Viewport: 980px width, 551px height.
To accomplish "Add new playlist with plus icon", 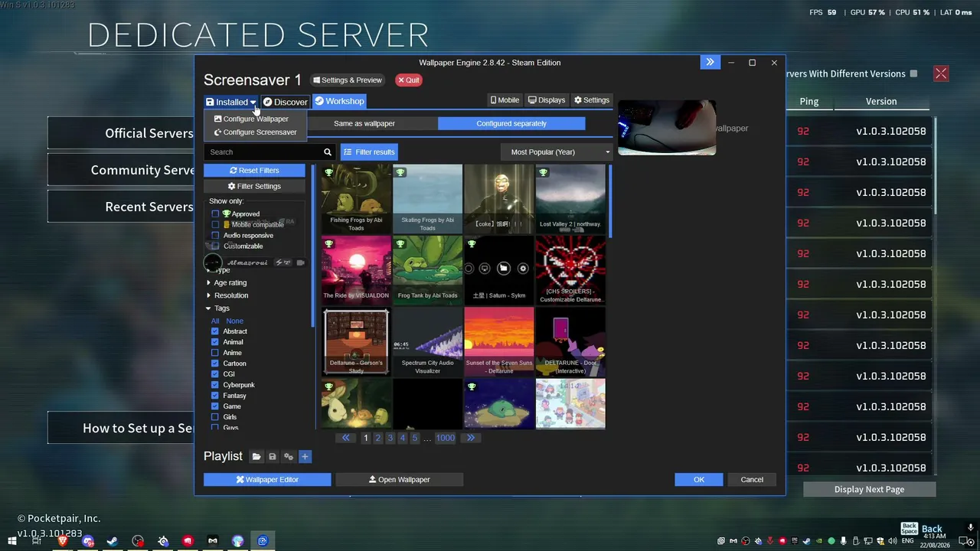I will [305, 457].
